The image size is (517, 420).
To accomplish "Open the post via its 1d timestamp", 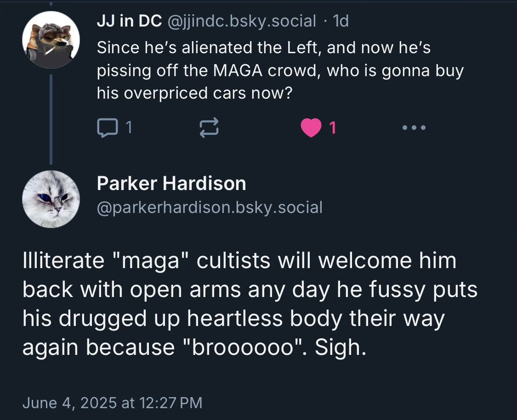I will tap(342, 21).
